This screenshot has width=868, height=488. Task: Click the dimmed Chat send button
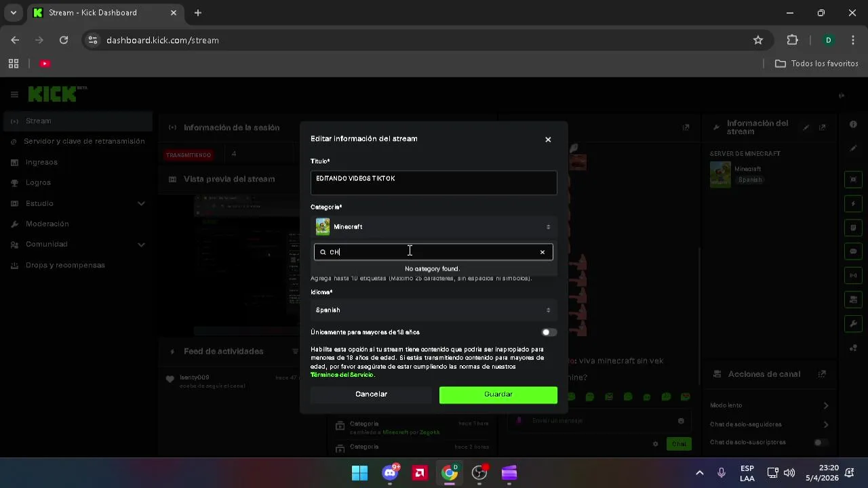click(678, 444)
